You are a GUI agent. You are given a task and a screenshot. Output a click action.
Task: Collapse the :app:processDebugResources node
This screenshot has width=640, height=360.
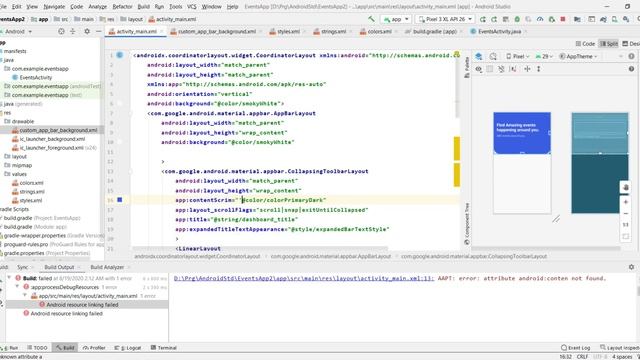[x=17, y=287]
